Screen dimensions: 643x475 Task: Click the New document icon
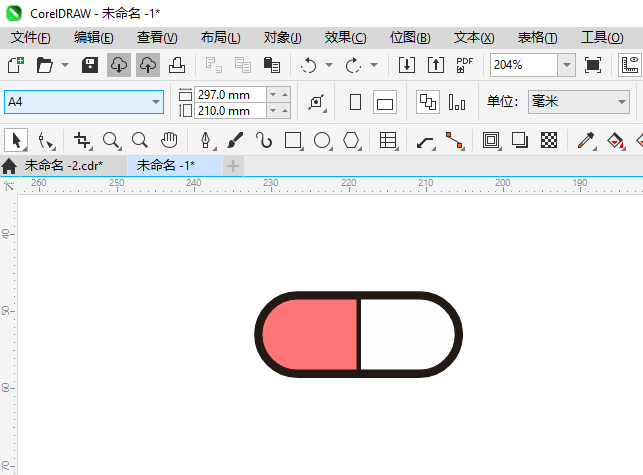point(15,65)
